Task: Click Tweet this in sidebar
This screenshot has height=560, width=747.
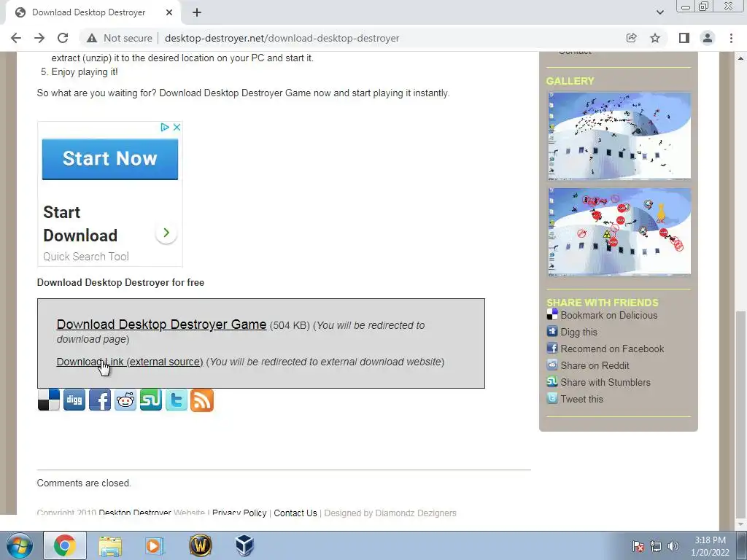Action: [x=581, y=399]
